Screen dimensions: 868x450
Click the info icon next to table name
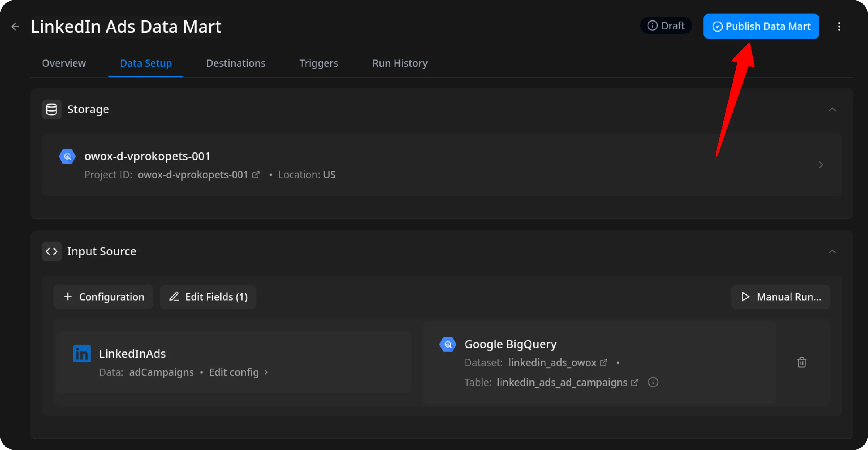point(653,382)
